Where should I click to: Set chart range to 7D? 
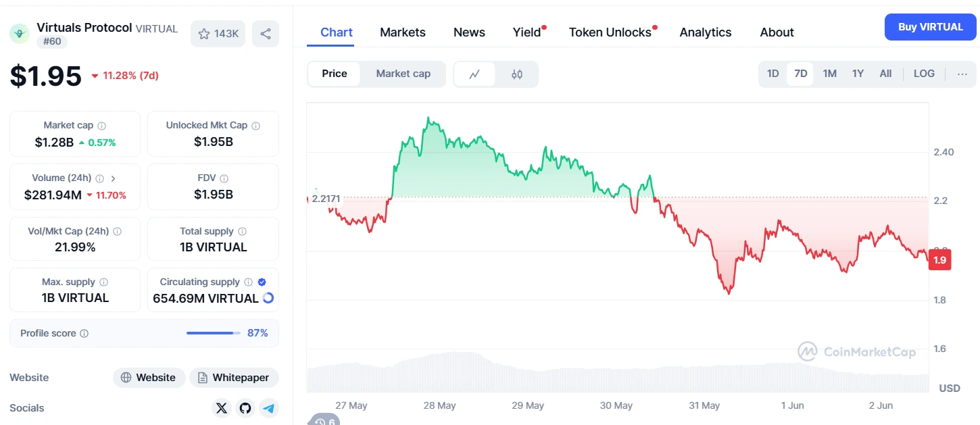(x=801, y=74)
